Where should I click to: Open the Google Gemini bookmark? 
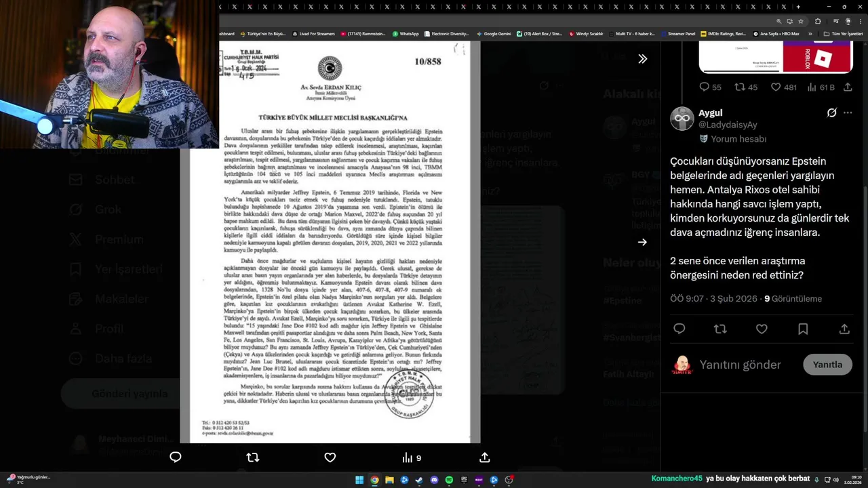(x=494, y=34)
